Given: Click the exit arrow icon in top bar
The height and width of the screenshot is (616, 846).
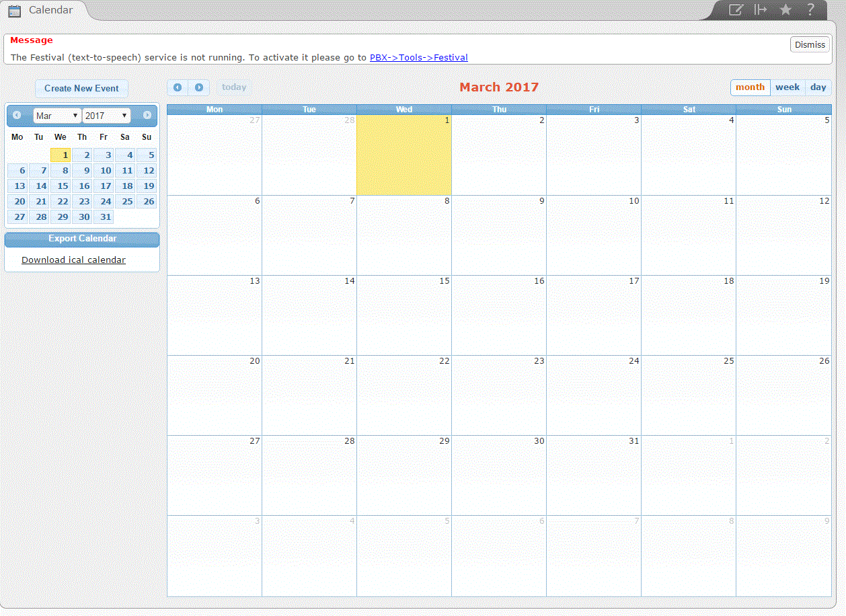Looking at the screenshot, I should pos(761,9).
